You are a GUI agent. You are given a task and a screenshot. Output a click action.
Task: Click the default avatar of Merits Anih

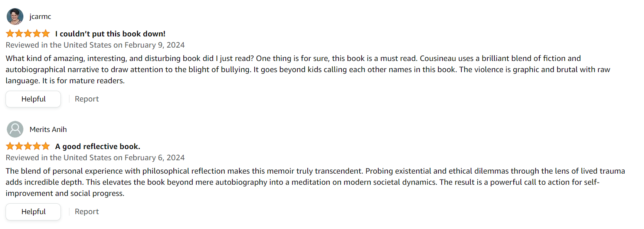pos(15,129)
